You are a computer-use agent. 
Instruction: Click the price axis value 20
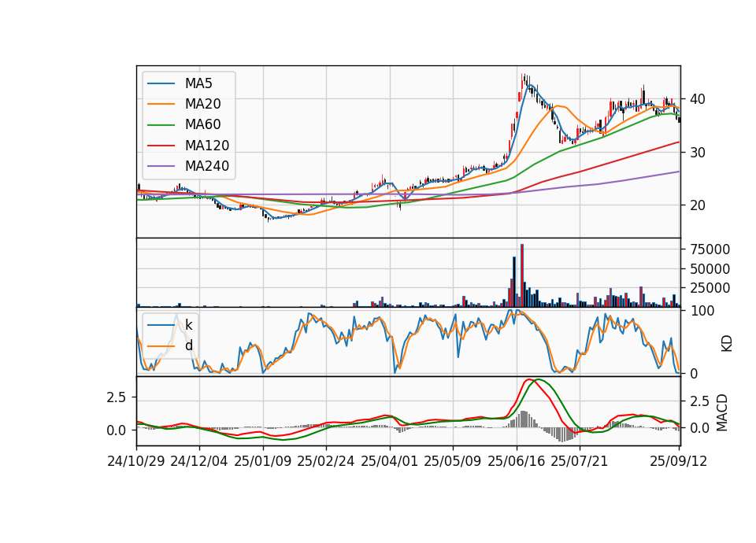pyautogui.click(x=697, y=205)
